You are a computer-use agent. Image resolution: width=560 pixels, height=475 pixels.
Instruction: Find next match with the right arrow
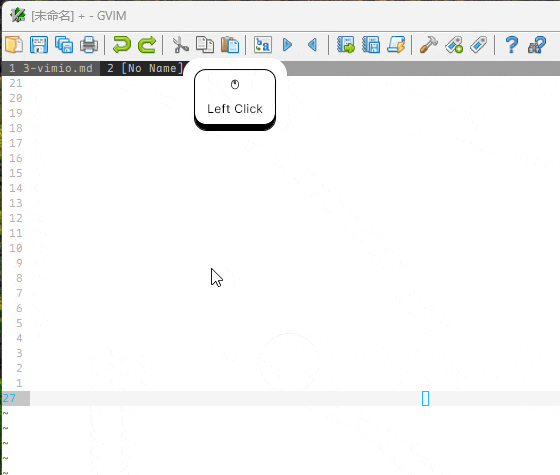point(288,45)
